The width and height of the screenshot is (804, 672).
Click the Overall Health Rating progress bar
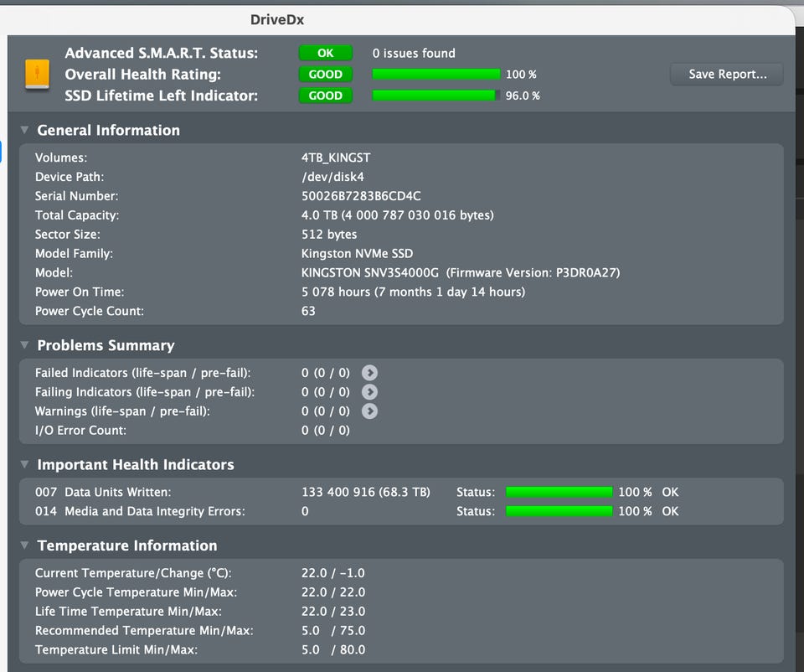pyautogui.click(x=436, y=75)
